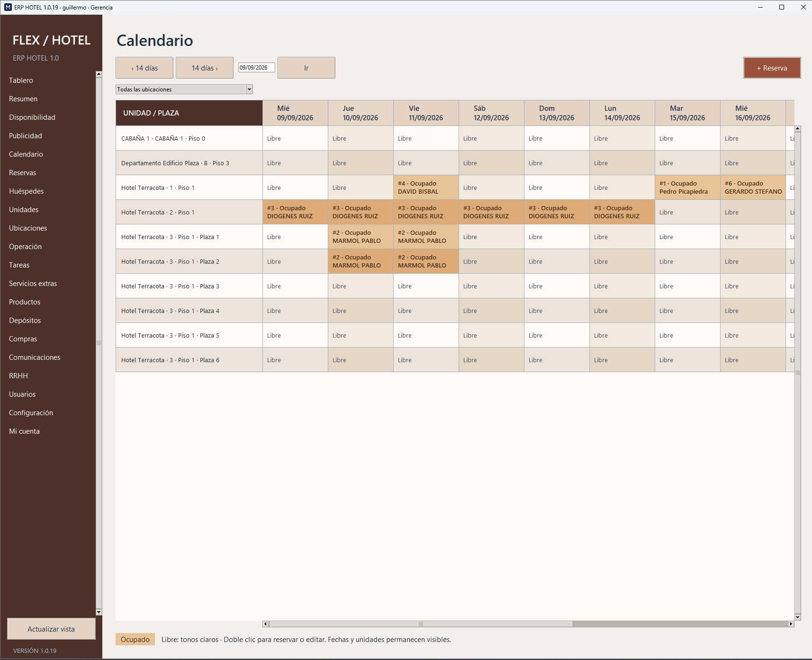Image resolution: width=812 pixels, height=660 pixels.
Task: Open the Resumen section
Action: pyautogui.click(x=23, y=99)
